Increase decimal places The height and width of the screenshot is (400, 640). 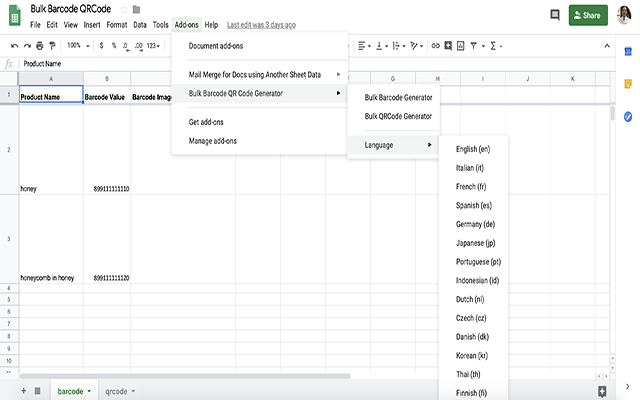(139, 46)
